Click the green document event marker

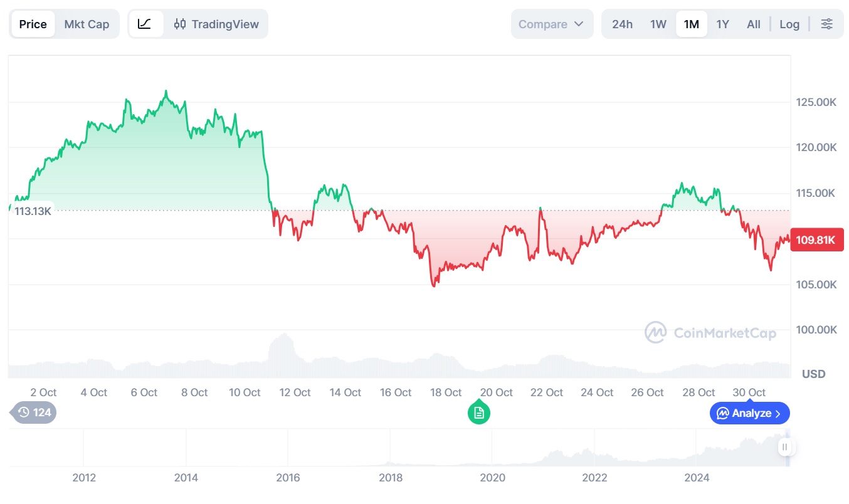(479, 412)
